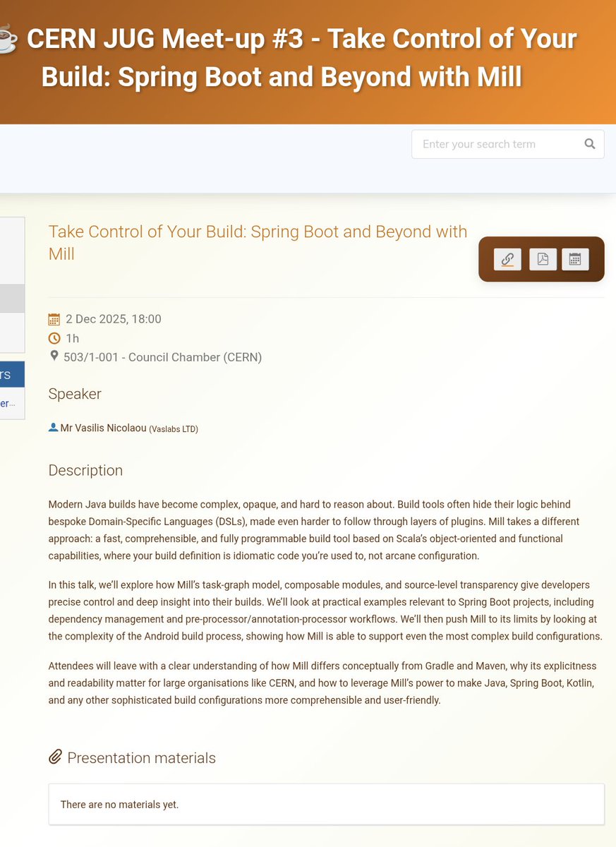Click the talk title 'Take Control of Your Build'
Screen dimensions: 616x847
[x=258, y=242]
